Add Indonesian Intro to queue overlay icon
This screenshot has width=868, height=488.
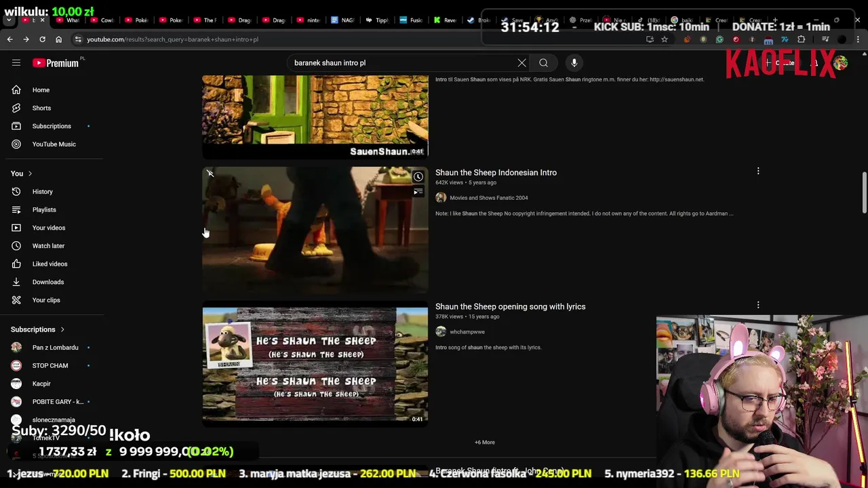[418, 192]
